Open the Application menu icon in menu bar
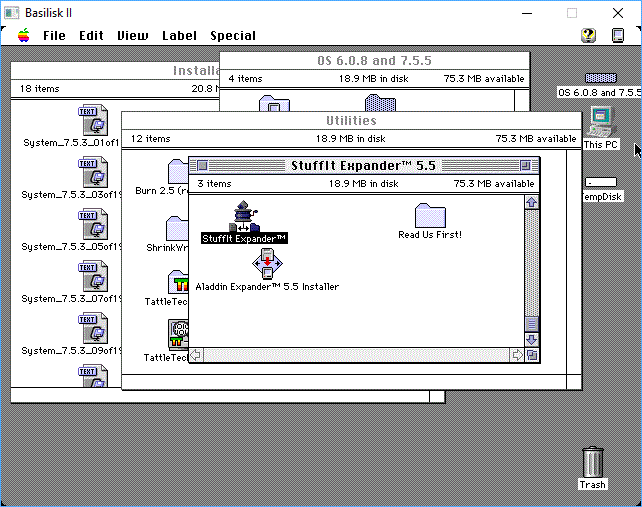The height and width of the screenshot is (507, 642). click(x=618, y=35)
